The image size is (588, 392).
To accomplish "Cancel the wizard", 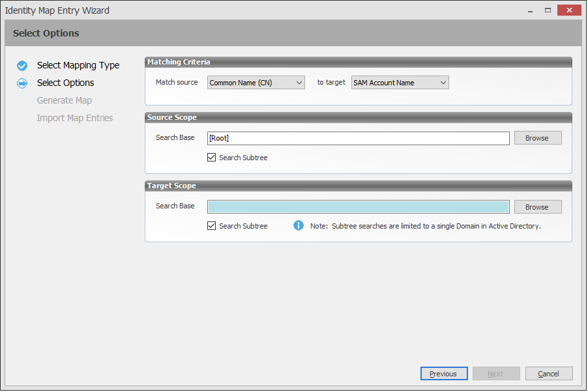I will pos(548,374).
